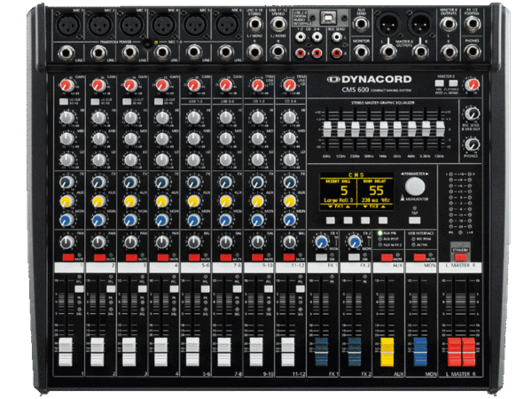Click the yellow AUX master fader
This screenshot has height=399, width=532.
(387, 351)
